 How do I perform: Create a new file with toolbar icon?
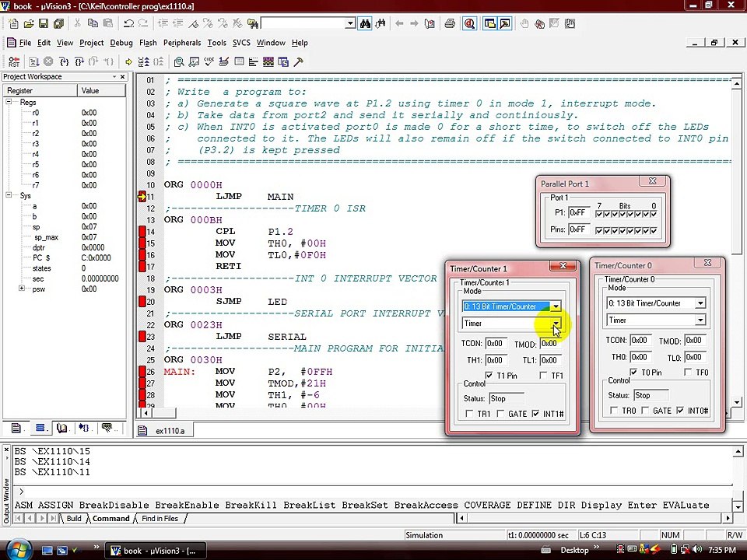(14, 23)
